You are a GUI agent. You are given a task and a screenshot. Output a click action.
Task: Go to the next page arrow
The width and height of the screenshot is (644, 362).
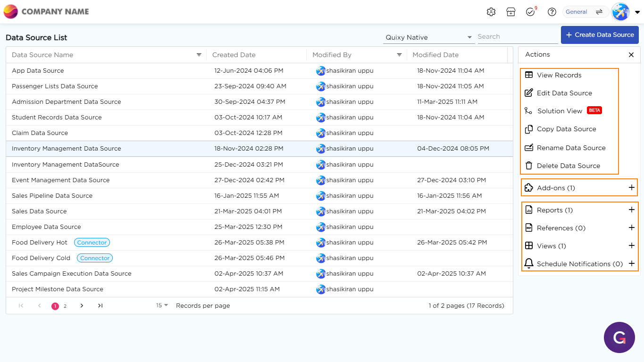click(x=82, y=306)
